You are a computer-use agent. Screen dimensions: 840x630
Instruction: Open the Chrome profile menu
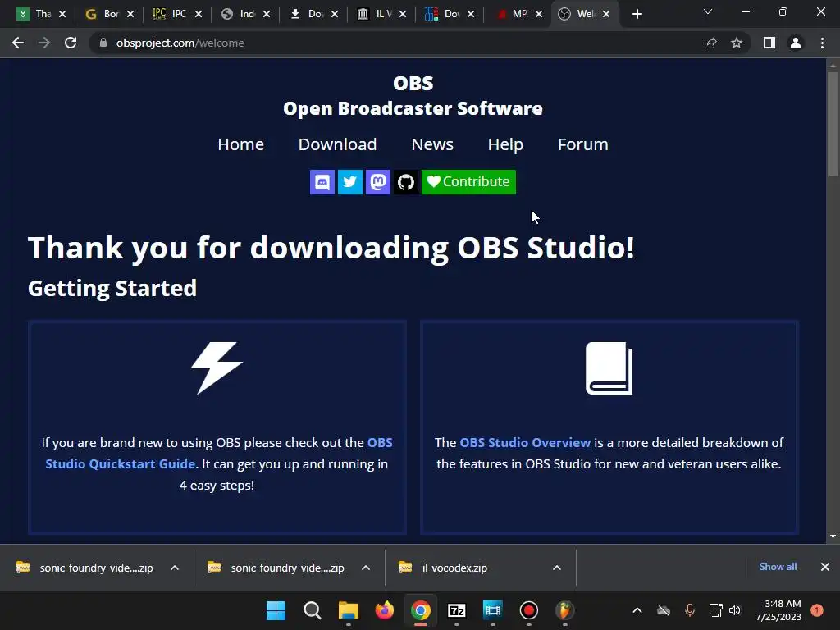[796, 43]
